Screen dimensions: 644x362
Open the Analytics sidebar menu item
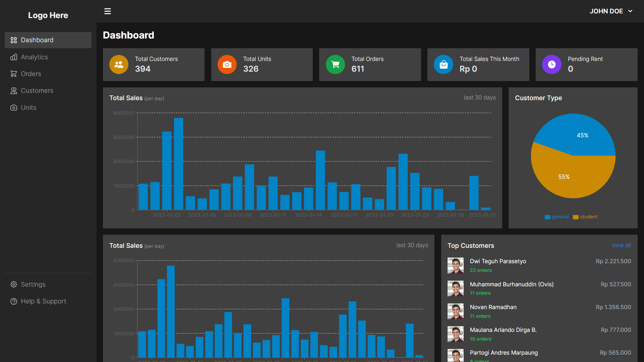34,57
